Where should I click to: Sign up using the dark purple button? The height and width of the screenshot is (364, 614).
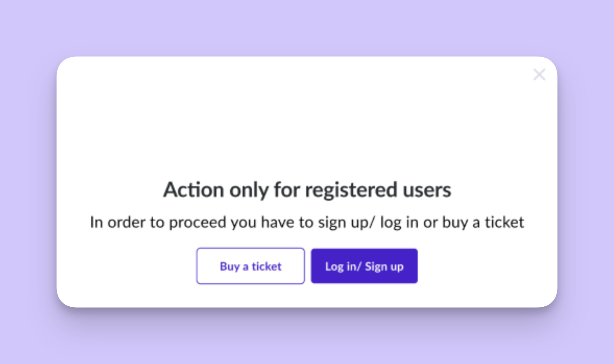tap(364, 266)
